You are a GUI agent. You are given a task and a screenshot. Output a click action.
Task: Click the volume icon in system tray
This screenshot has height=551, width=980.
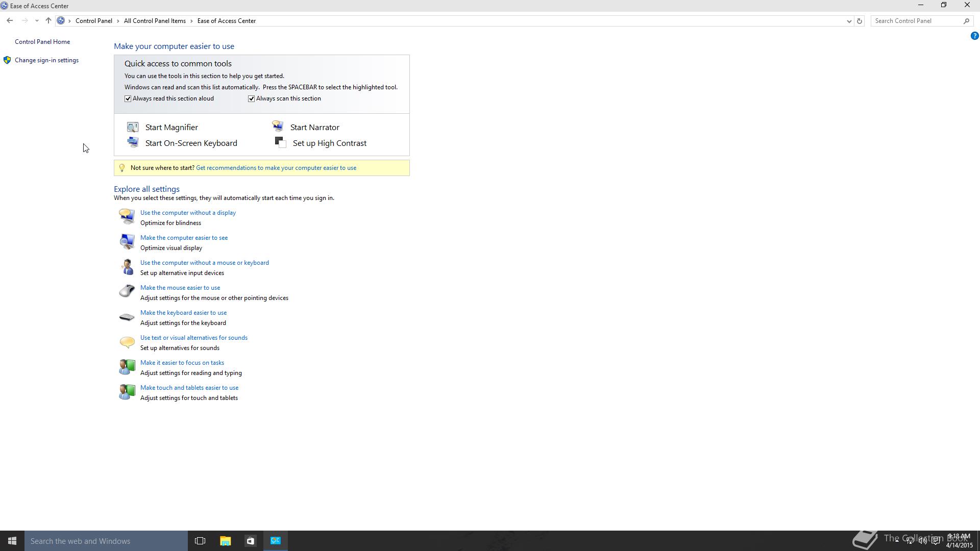[922, 541]
